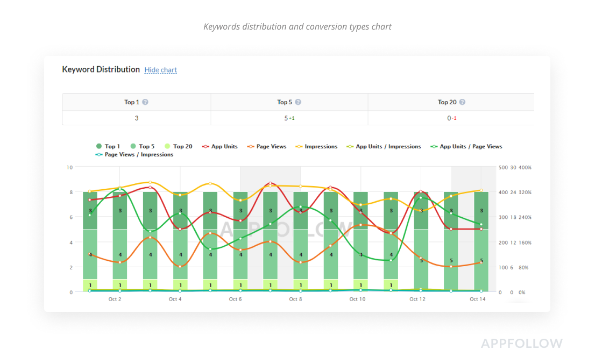This screenshot has height=364, width=595.
Task: Toggle Top 20 series in legend
Action: 178,146
